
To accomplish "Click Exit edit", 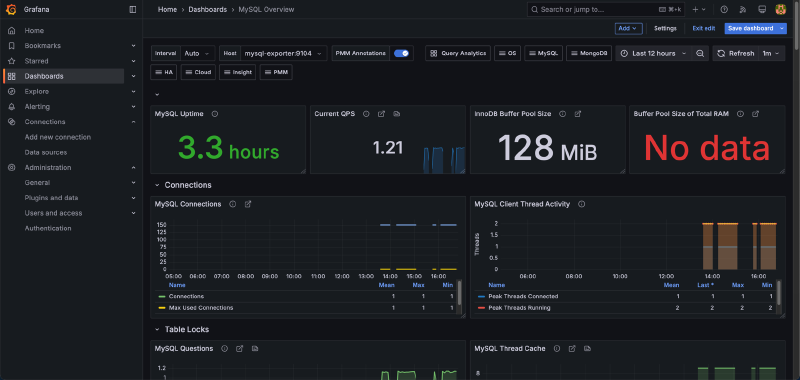I will coord(704,29).
